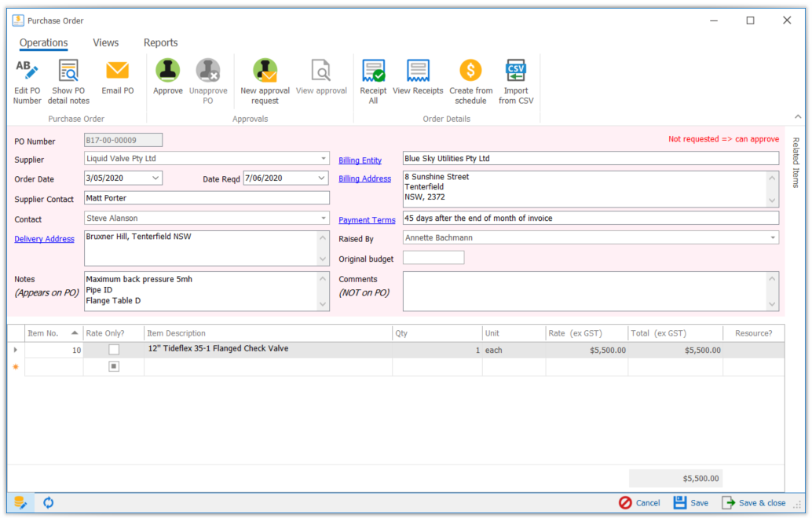Screen dimensions: 812x518
Task: Click the Comments scrollbar down arrow
Action: point(772,304)
